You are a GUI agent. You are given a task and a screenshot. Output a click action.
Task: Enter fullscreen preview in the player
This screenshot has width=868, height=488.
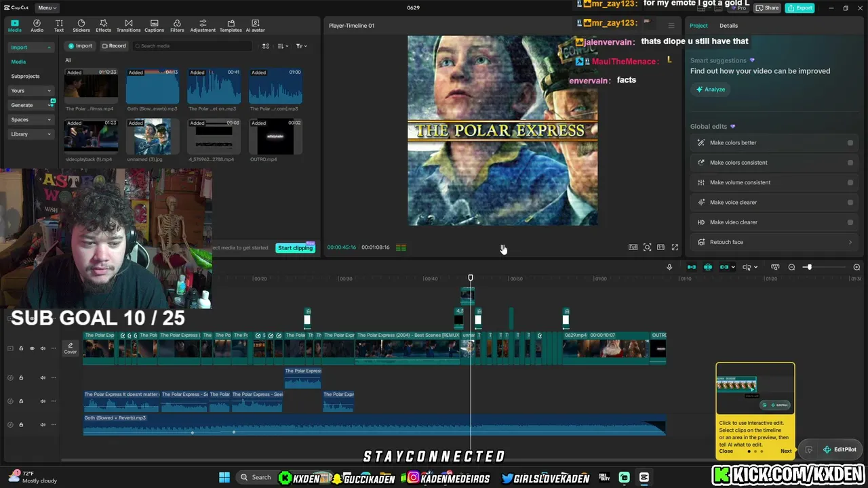675,247
